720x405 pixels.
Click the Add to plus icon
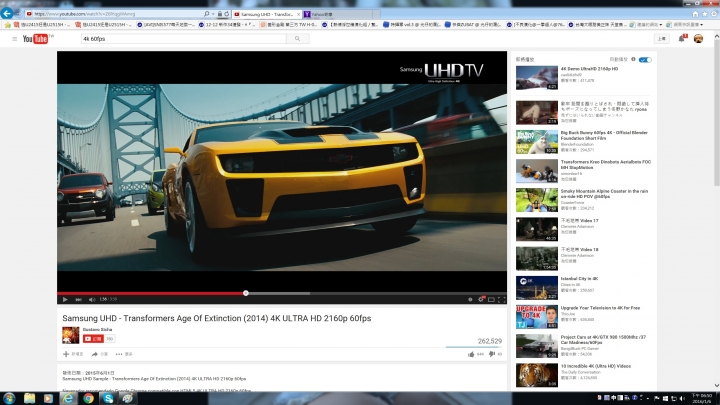66,354
